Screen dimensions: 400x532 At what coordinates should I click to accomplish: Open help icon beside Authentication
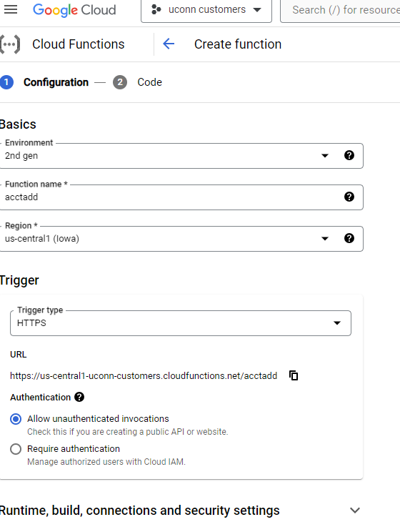[79, 397]
